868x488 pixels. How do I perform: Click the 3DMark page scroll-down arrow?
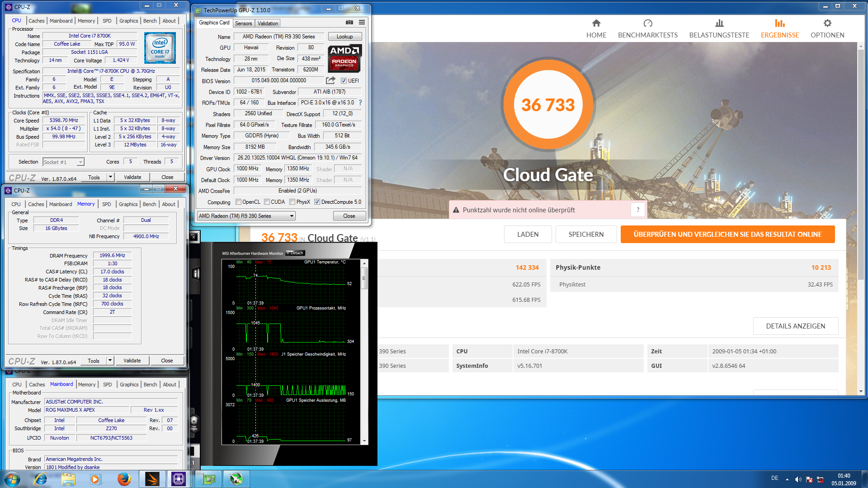[x=861, y=392]
